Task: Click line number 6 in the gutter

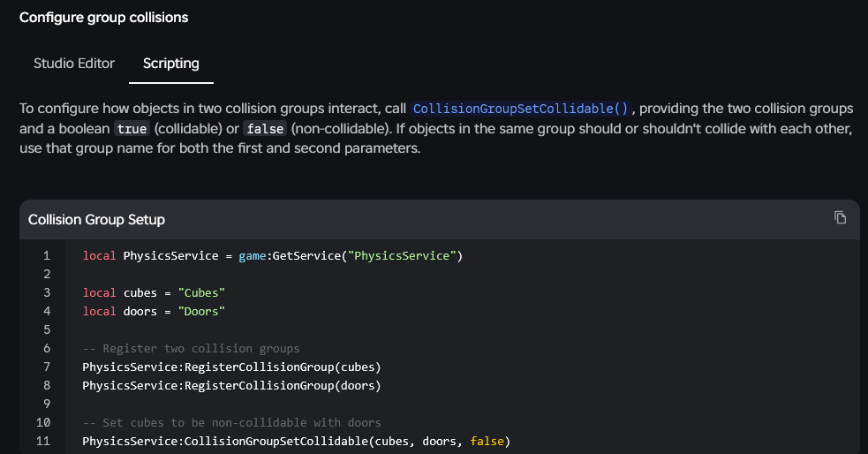Action: click(x=47, y=349)
